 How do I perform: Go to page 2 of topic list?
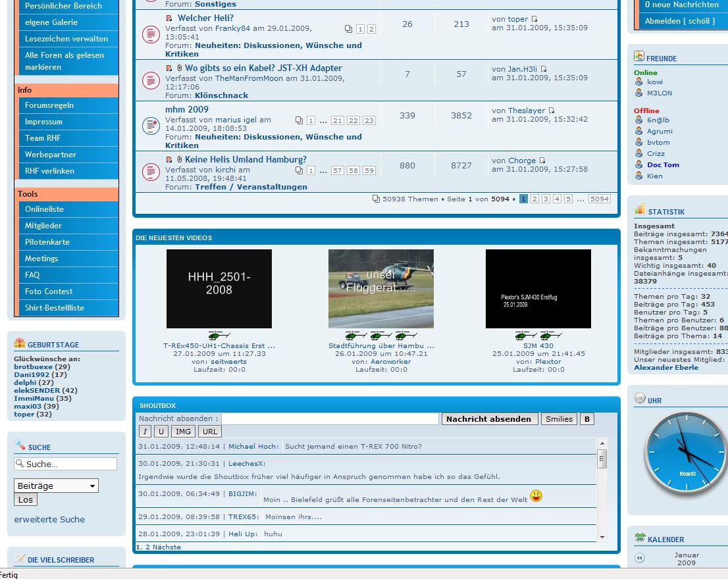coord(534,199)
